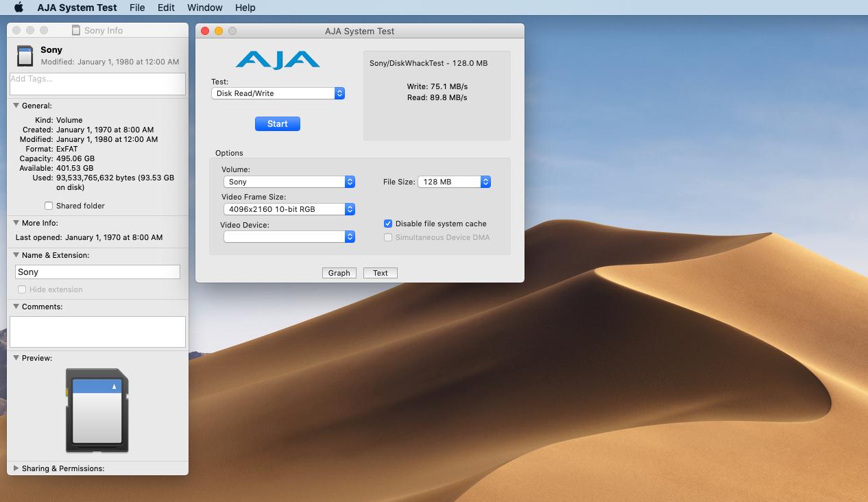Click the Sony SD card icon in header
This screenshot has height=502, width=868.
coord(25,56)
